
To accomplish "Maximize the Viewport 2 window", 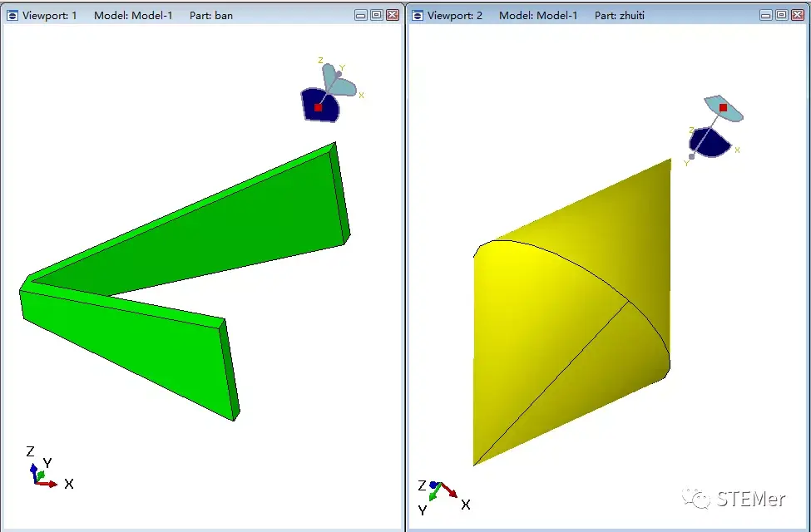I will [x=782, y=16].
